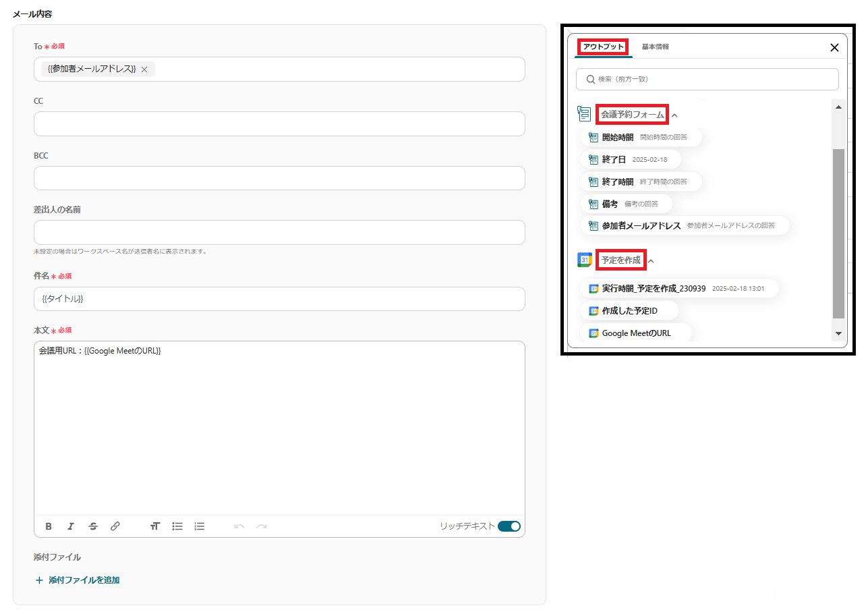Click the output panel scrollbar down arrow
The image size is (868, 616).
point(838,333)
